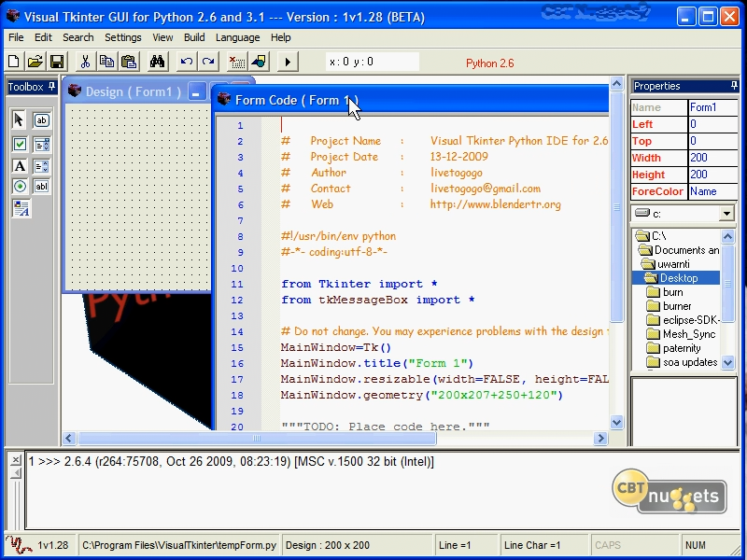
Task: Click the 'MainWindow=Tk()' code line
Action: [336, 347]
